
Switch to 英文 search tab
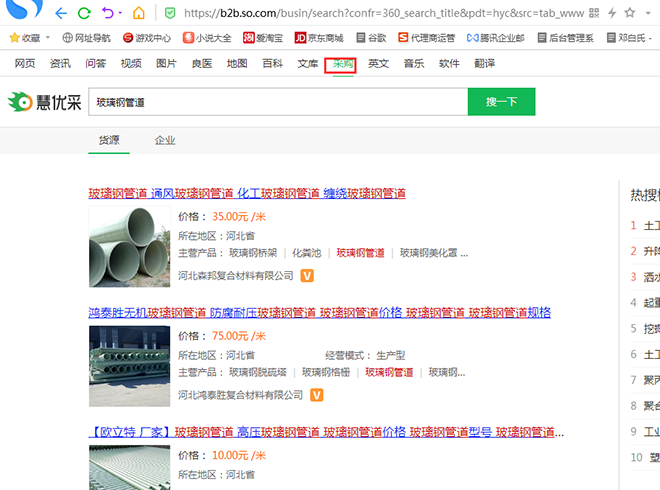coord(378,64)
